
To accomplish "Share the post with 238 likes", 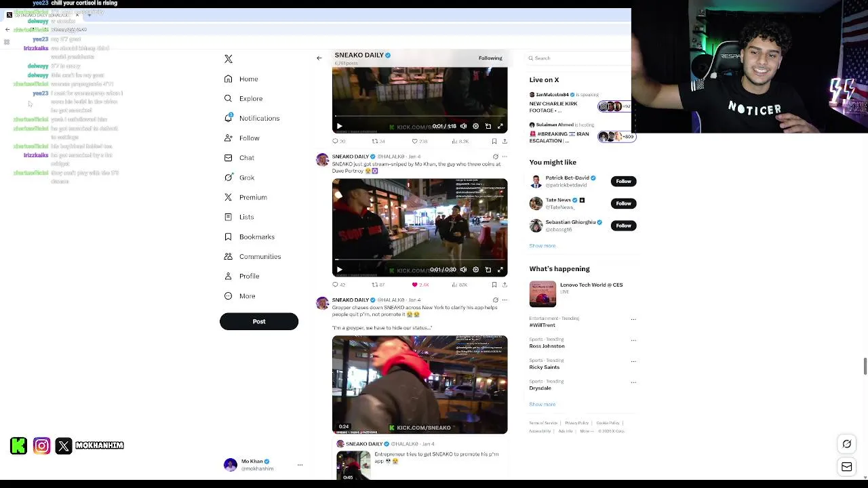I will click(505, 142).
